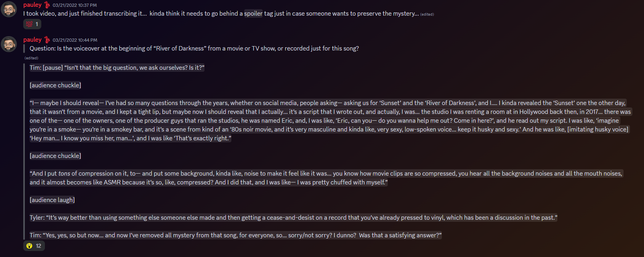Toggle the 100 emoji reaction
The image size is (644, 257).
32,24
